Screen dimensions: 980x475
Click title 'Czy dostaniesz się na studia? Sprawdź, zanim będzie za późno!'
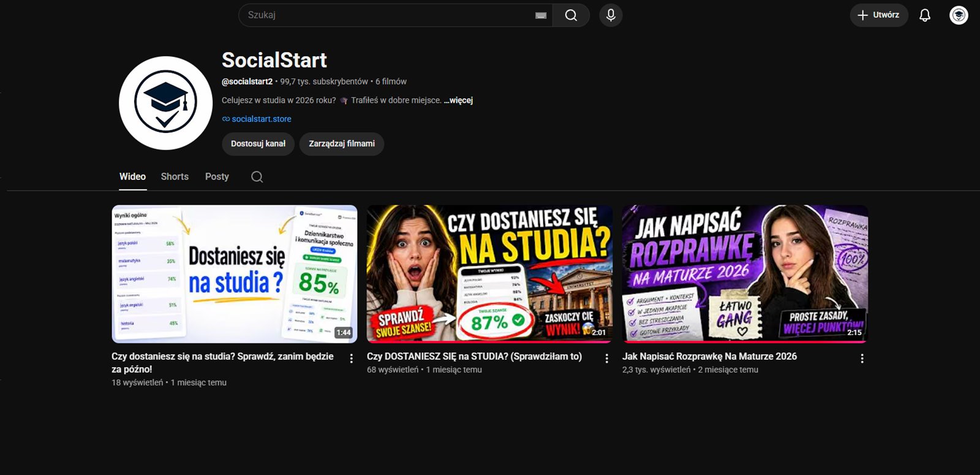[x=222, y=363]
